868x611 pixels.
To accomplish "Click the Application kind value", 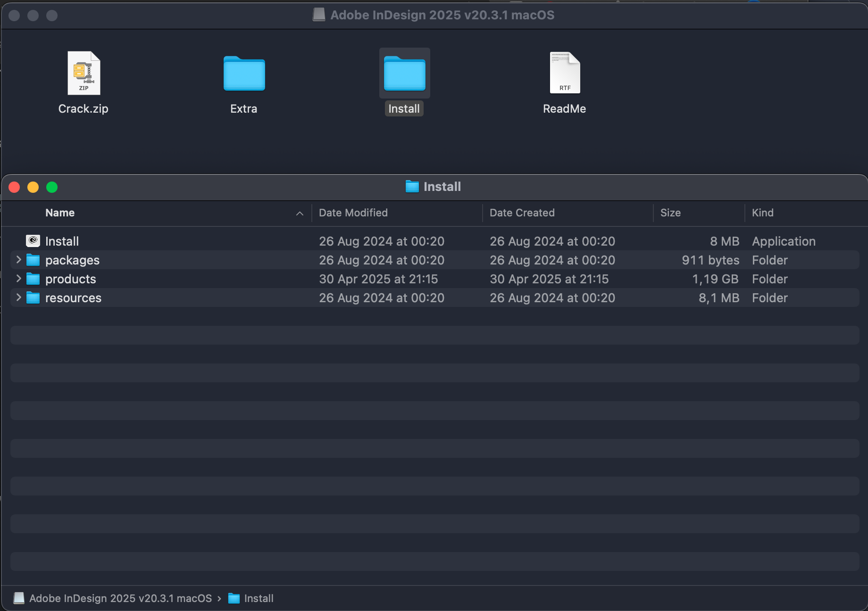I will [784, 241].
